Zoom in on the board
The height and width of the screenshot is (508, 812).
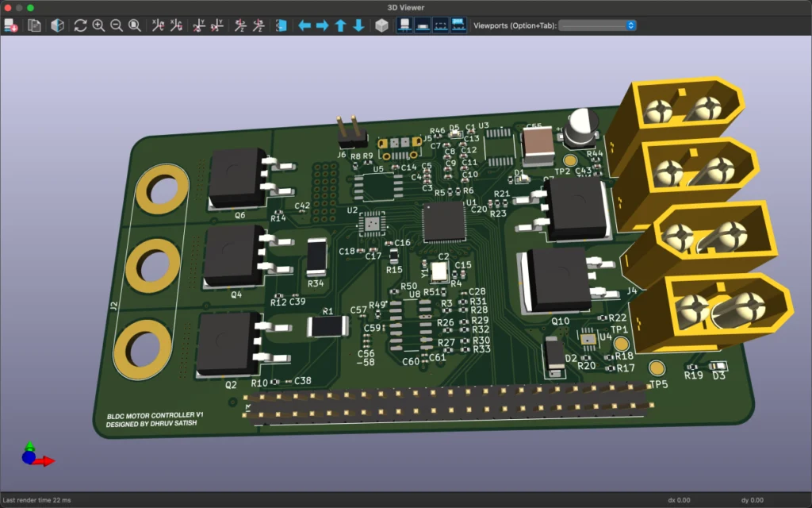[98, 25]
